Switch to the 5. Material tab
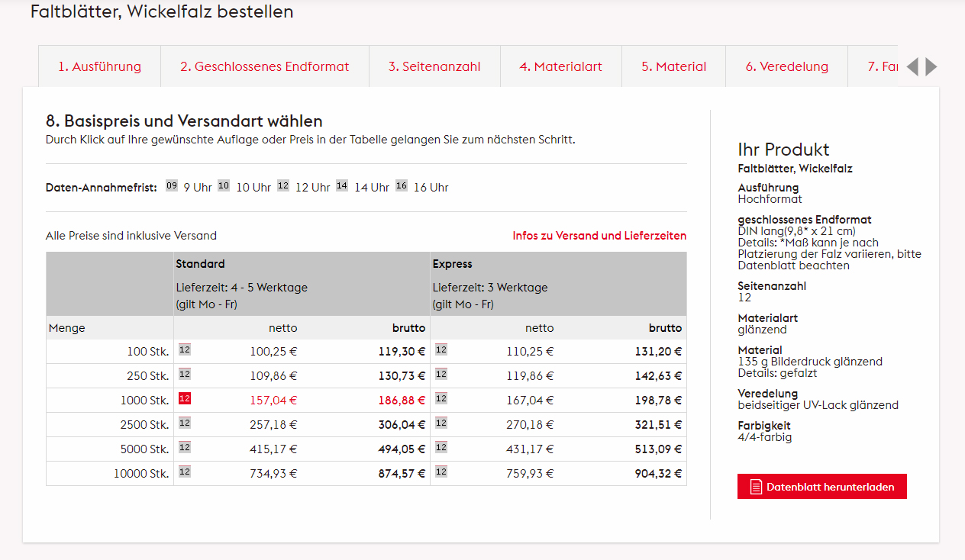The image size is (965, 560). coord(673,66)
